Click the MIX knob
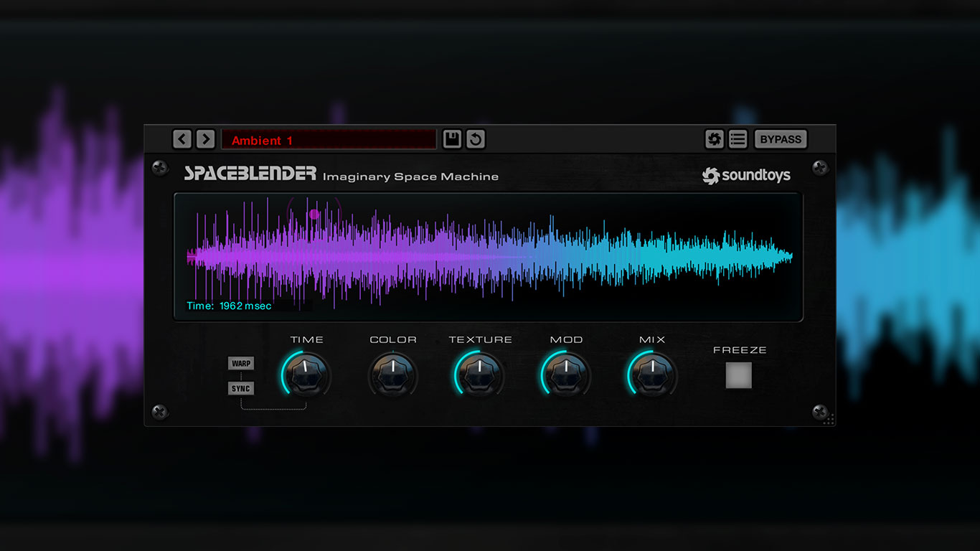The height and width of the screenshot is (551, 980). [x=652, y=375]
